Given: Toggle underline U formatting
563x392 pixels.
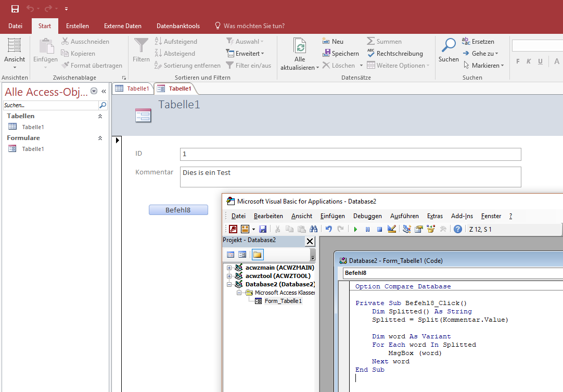Looking at the screenshot, I should coord(540,61).
